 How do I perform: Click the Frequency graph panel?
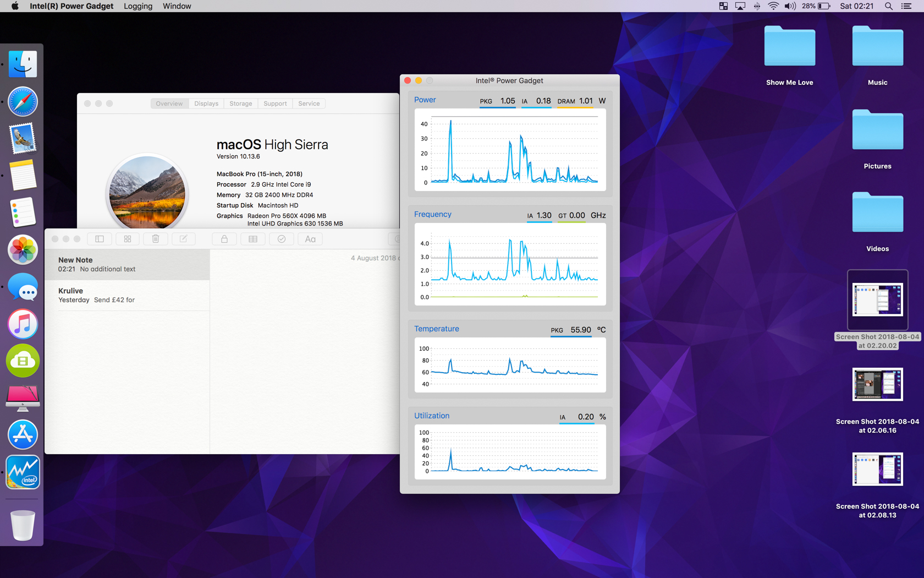click(x=510, y=264)
